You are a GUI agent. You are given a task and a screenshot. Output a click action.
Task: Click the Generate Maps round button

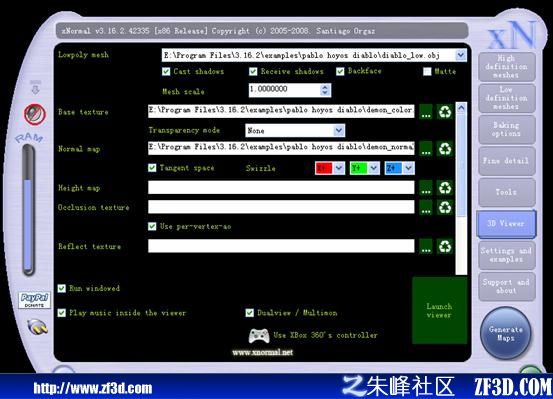[506, 333]
